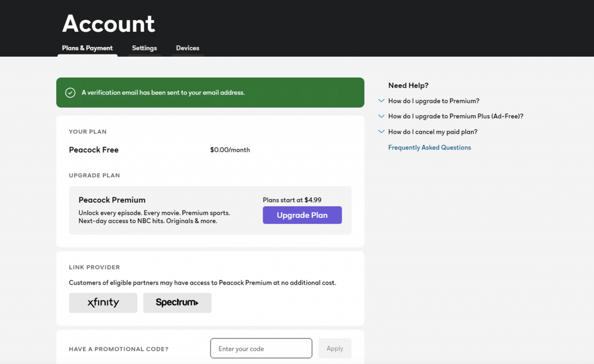Viewport: 594px width, 364px height.
Task: Click the 'How do I upgrade to Premium?' question text
Action: pos(433,101)
